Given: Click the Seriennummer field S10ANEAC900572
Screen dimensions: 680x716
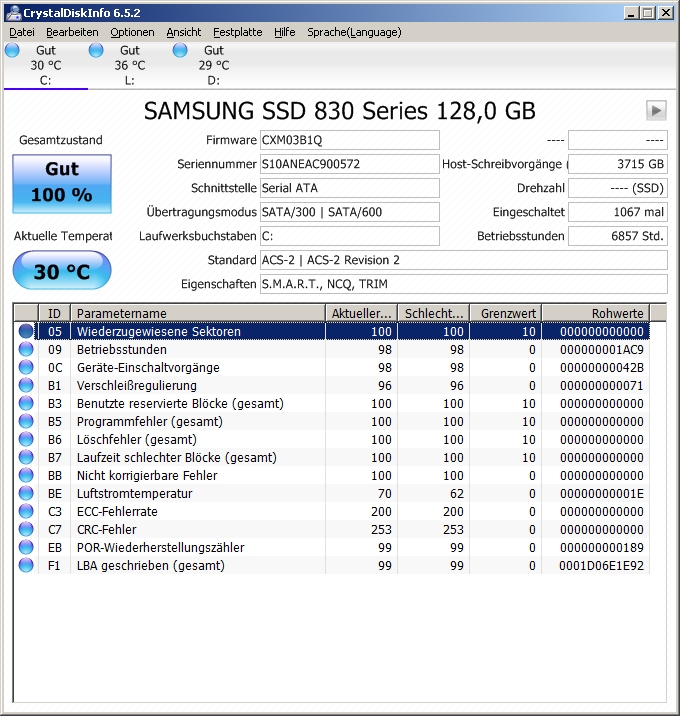Looking at the screenshot, I should pyautogui.click(x=350, y=164).
